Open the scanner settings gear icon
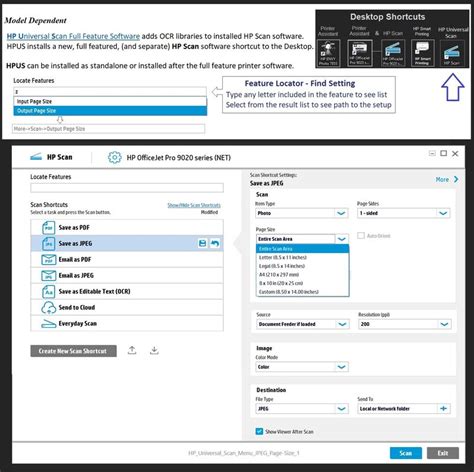The width and height of the screenshot is (474, 472). pyautogui.click(x=114, y=157)
